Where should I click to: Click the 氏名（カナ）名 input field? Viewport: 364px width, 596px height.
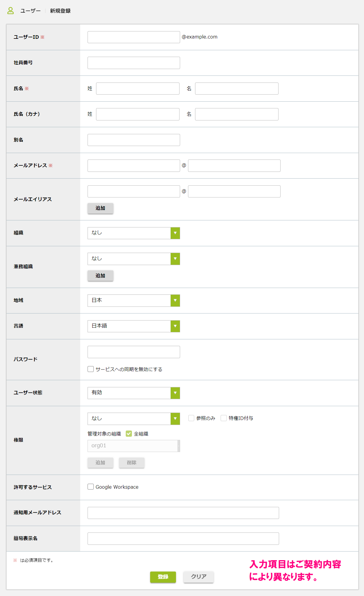point(237,114)
